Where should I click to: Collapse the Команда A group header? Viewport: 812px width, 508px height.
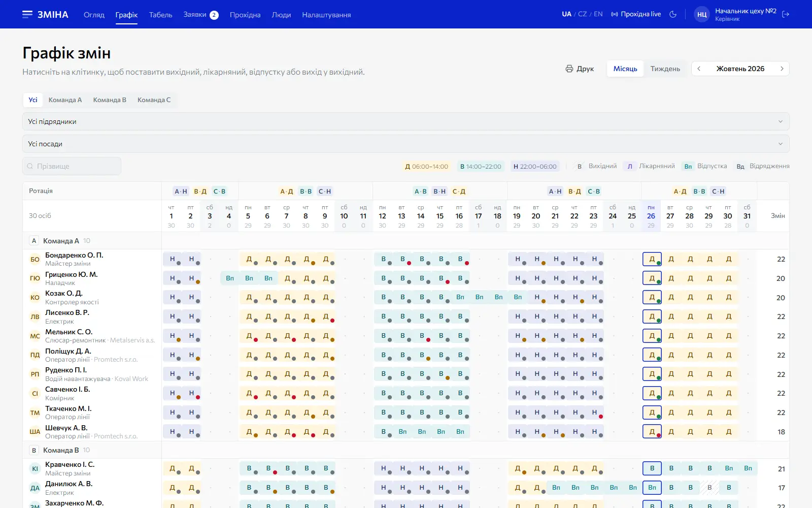[60, 241]
